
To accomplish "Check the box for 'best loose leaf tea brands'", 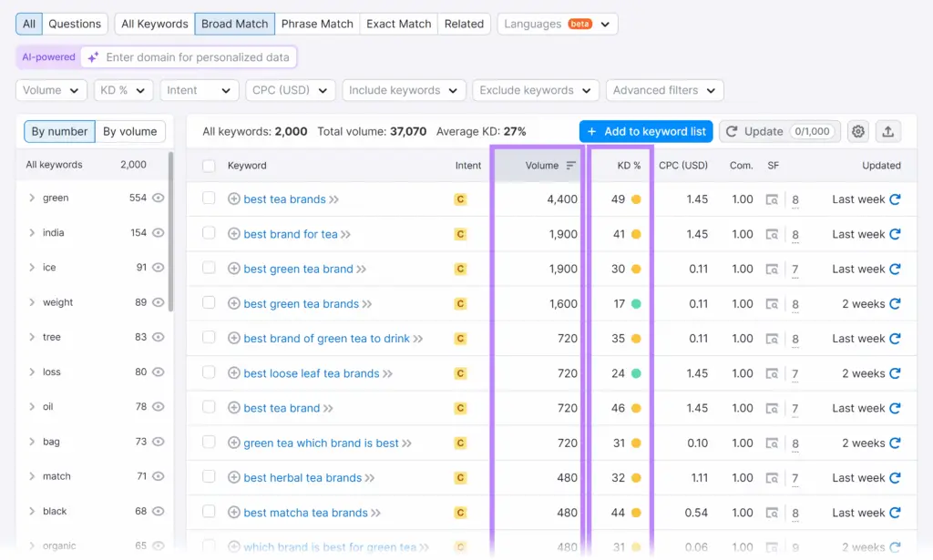I will coord(209,373).
